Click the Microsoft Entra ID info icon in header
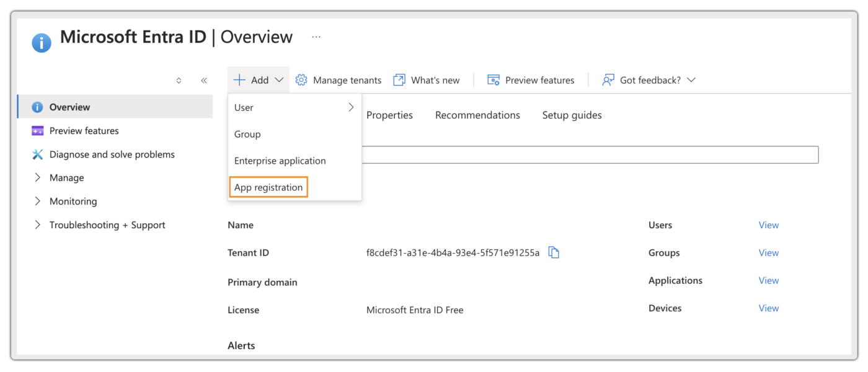This screenshot has height=372, width=868. click(42, 43)
